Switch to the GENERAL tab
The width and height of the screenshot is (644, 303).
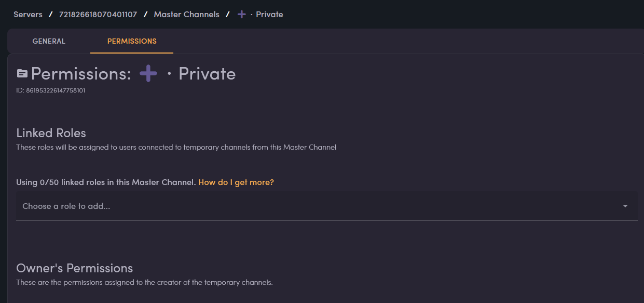tap(49, 41)
